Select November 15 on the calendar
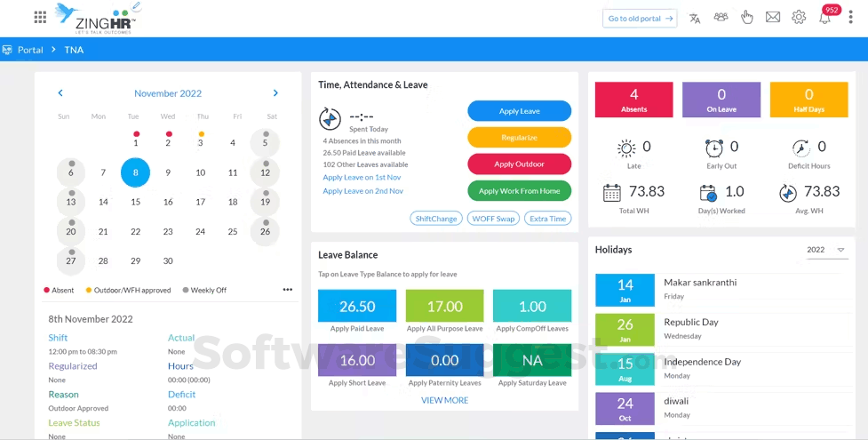The height and width of the screenshot is (440, 868). click(136, 202)
